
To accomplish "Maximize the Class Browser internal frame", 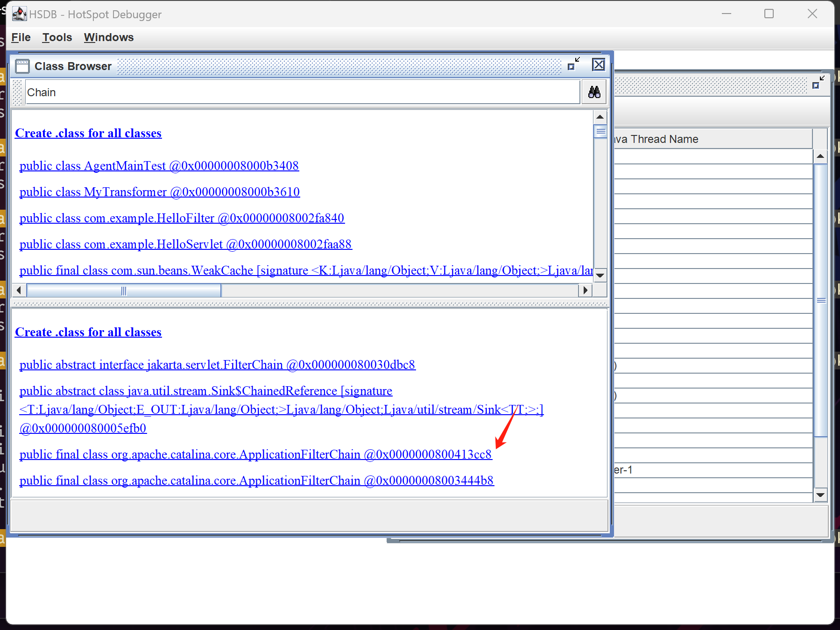I will (573, 64).
